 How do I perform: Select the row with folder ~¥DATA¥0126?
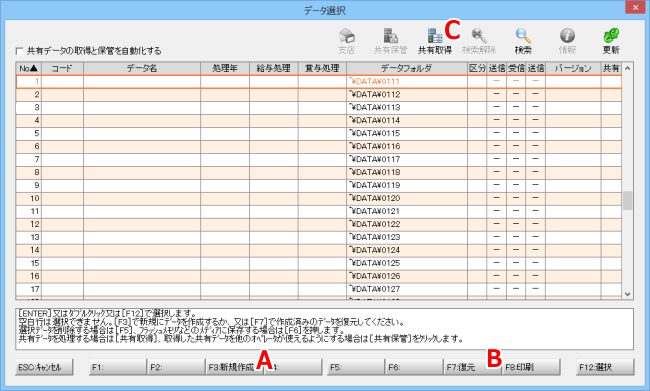(319, 276)
